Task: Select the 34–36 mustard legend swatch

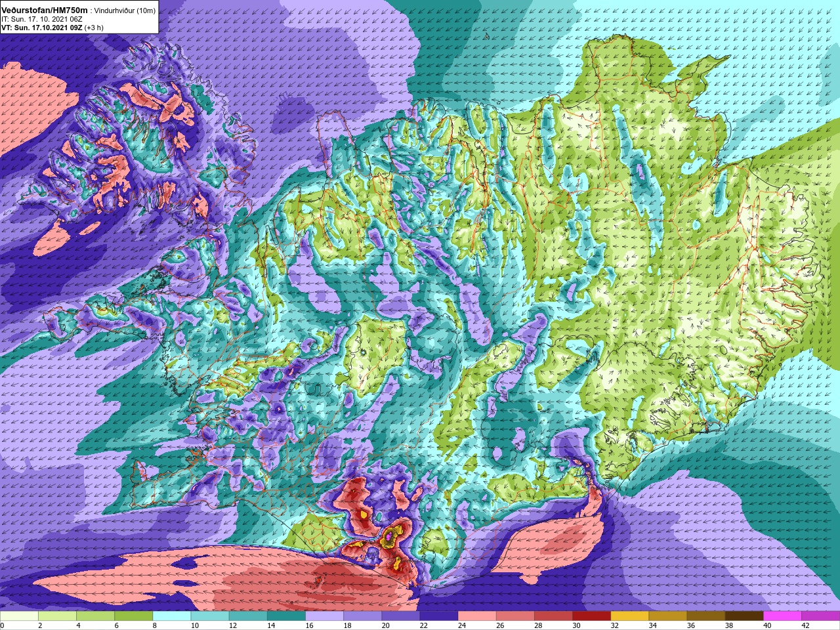Action: [667, 616]
